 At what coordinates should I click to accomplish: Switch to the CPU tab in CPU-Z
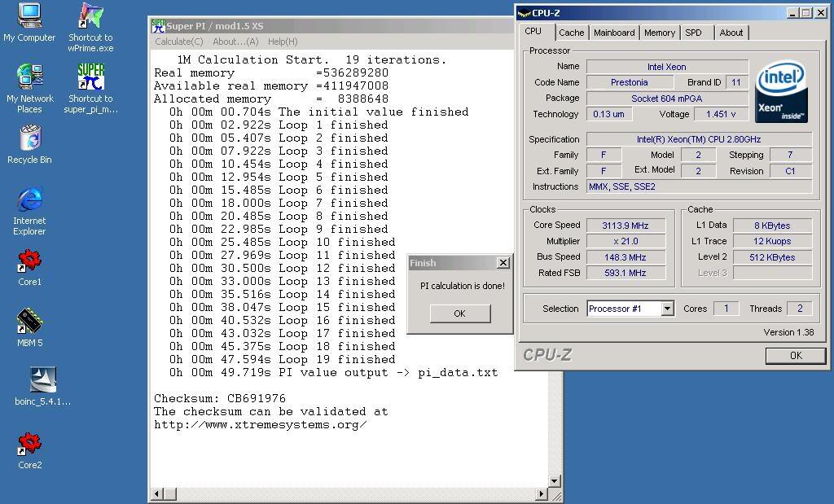pyautogui.click(x=533, y=32)
